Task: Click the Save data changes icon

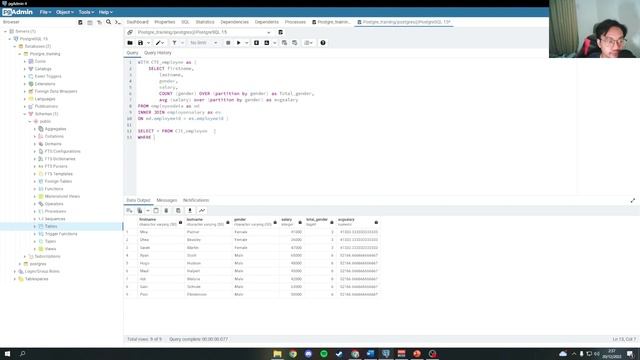Action: [x=178, y=211]
